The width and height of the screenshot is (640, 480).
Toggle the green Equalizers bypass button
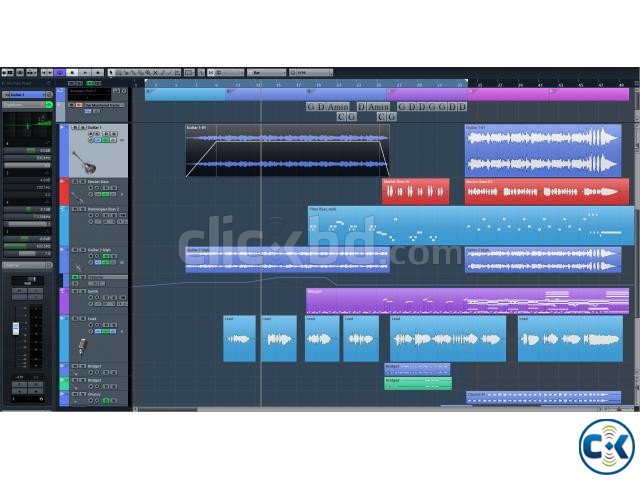[49, 104]
